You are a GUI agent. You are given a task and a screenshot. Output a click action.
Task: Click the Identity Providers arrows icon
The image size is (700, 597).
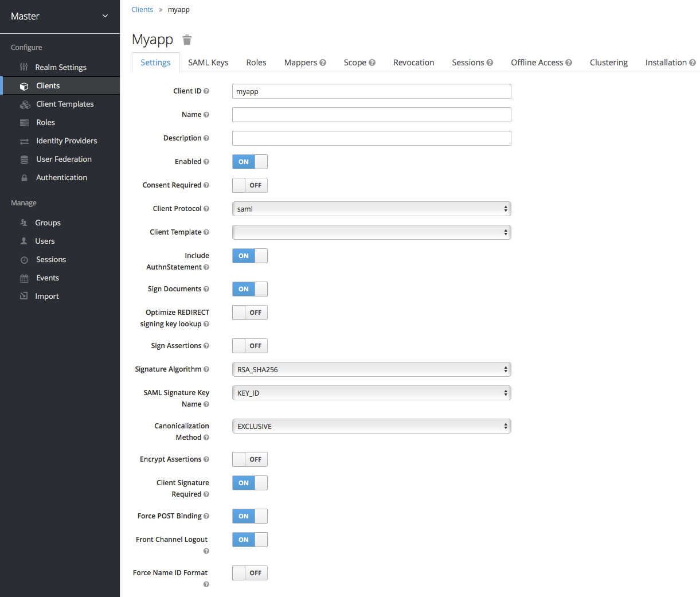24,141
